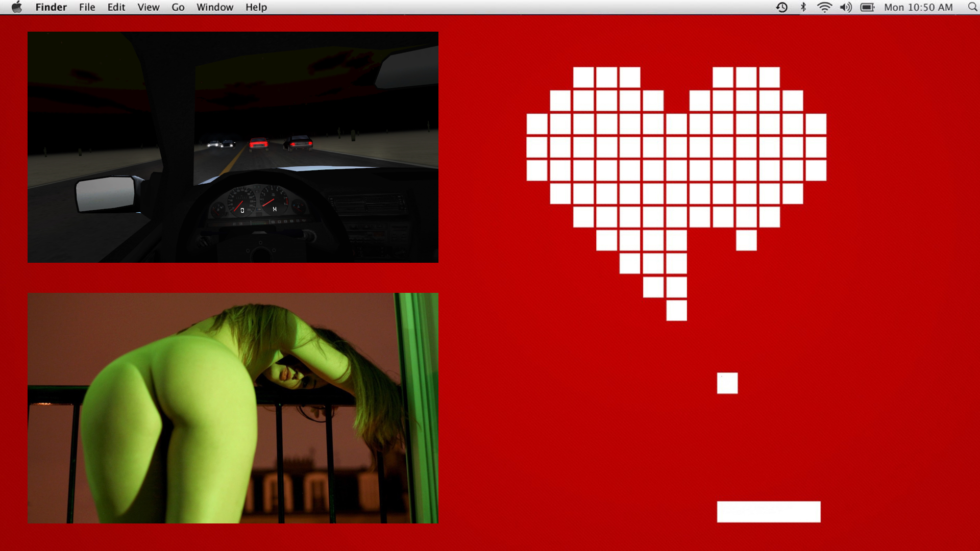The width and height of the screenshot is (980, 551).
Task: Open the Wi-Fi status menu
Action: 824,7
